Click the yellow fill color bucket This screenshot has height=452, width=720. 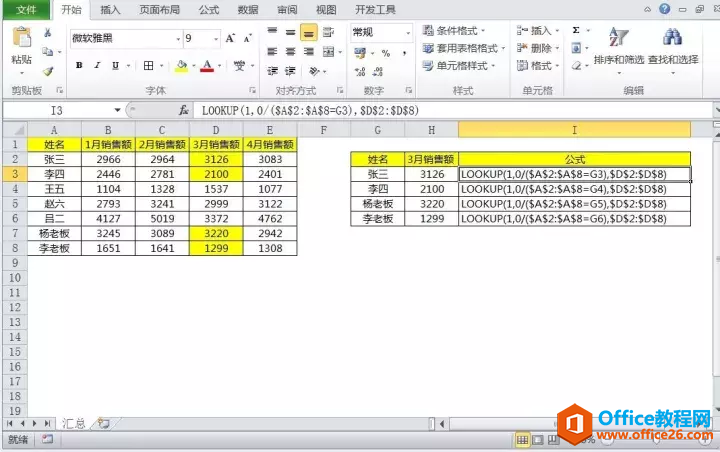click(181, 66)
